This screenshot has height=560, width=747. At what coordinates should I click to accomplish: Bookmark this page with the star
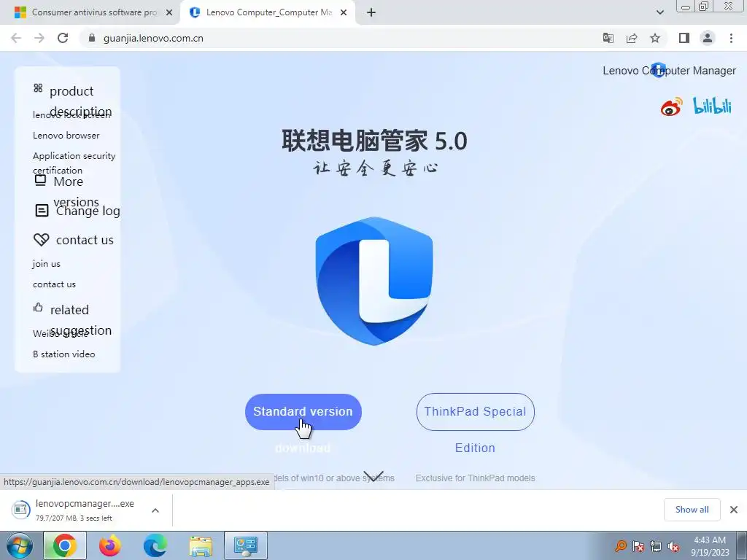pyautogui.click(x=655, y=38)
